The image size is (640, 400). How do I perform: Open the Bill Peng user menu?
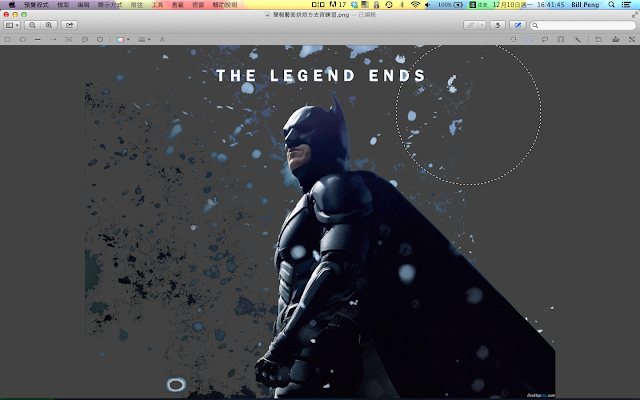tap(585, 5)
